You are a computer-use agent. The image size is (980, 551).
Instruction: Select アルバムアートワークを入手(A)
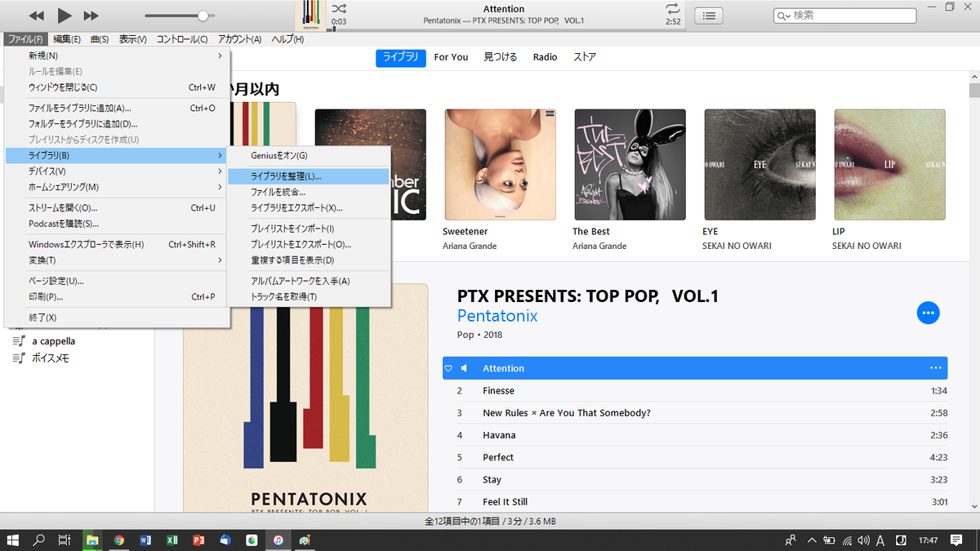(x=310, y=281)
